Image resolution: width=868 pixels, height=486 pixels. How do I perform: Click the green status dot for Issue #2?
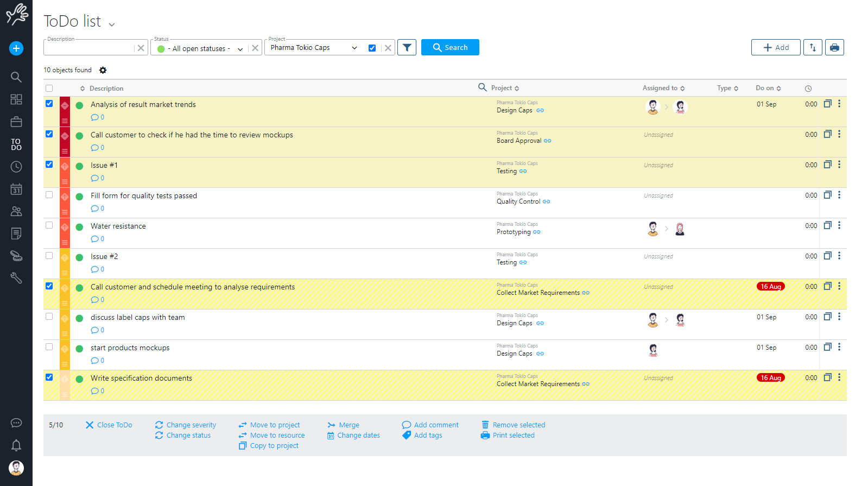click(x=79, y=258)
